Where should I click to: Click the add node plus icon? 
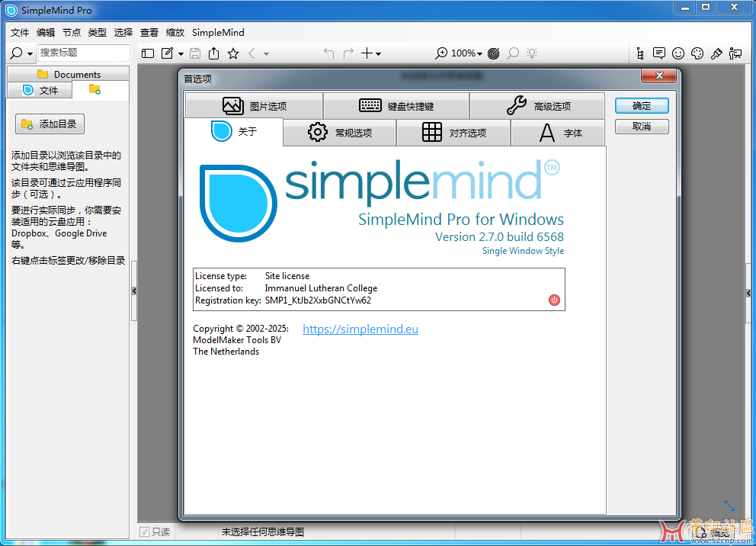tap(367, 53)
